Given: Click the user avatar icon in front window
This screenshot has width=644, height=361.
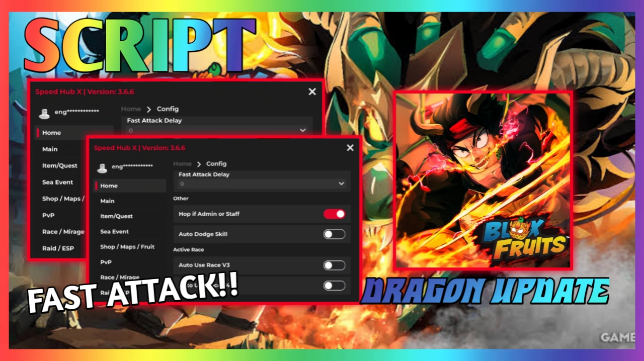Looking at the screenshot, I should click(102, 168).
